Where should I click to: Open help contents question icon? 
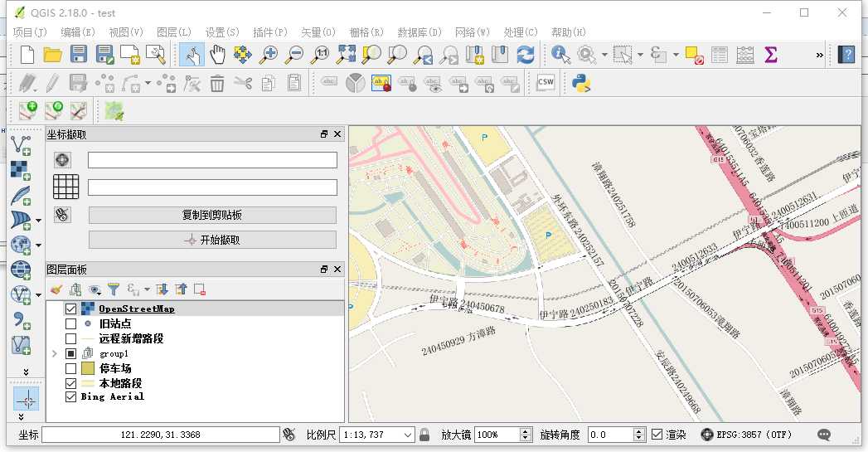click(x=846, y=54)
